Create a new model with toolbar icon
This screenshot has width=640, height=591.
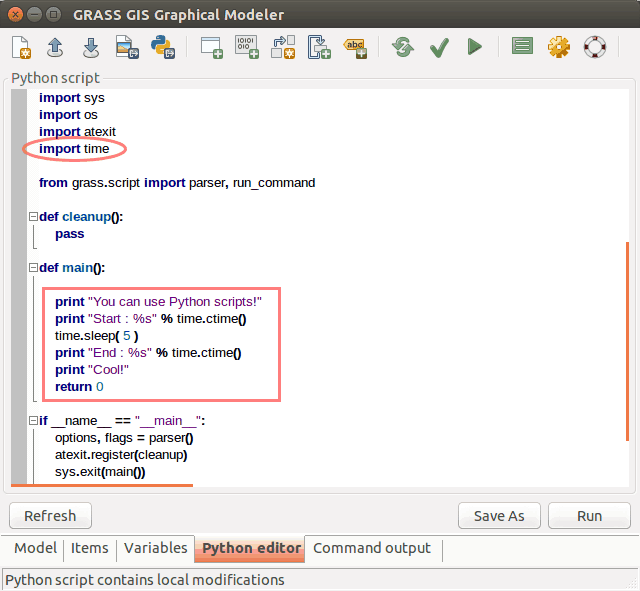coord(22,47)
